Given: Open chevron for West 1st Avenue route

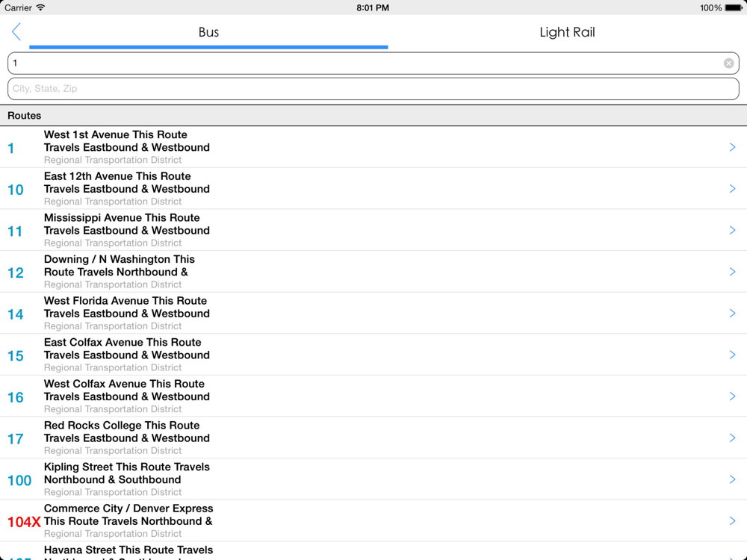Looking at the screenshot, I should 732,147.
